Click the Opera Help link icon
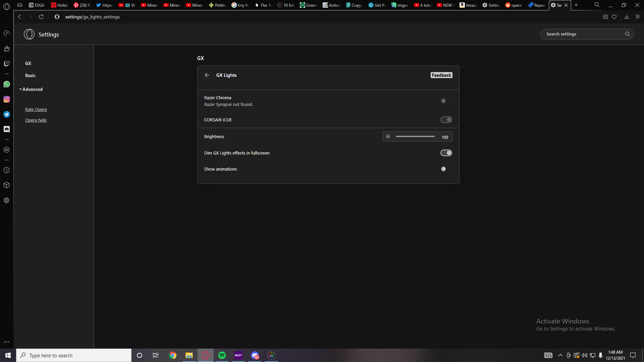644x362 pixels. click(35, 120)
